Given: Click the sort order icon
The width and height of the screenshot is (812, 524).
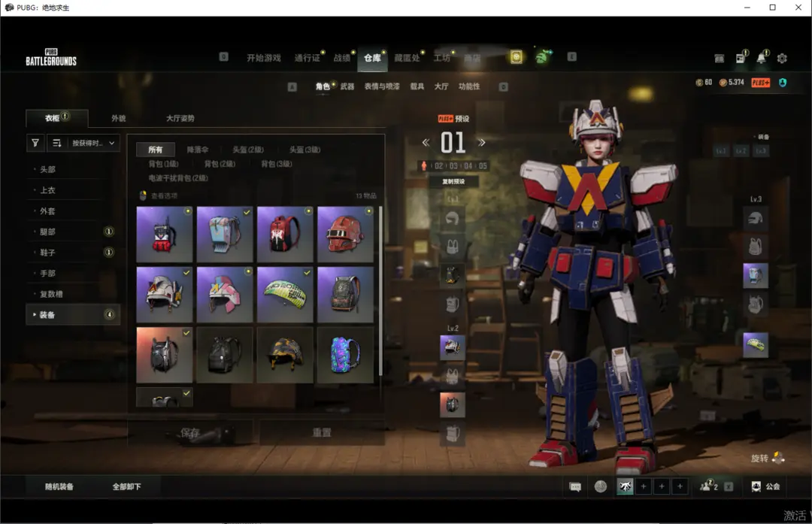Looking at the screenshot, I should [x=57, y=143].
